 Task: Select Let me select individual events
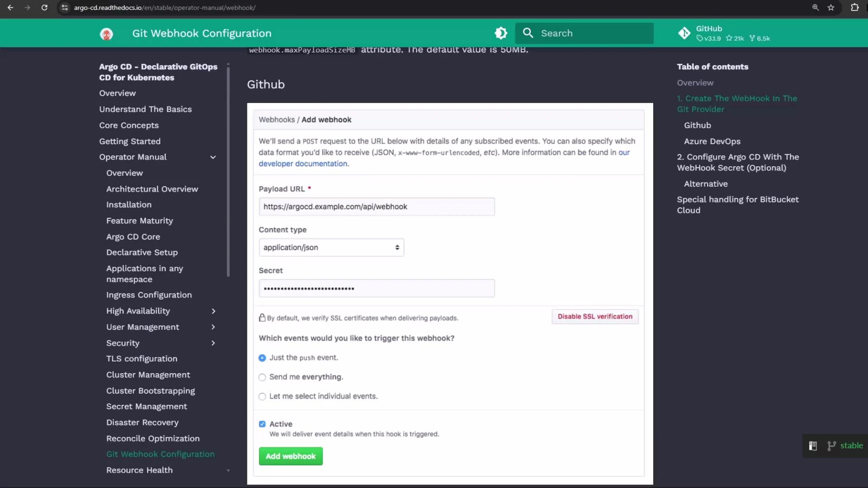point(262,397)
